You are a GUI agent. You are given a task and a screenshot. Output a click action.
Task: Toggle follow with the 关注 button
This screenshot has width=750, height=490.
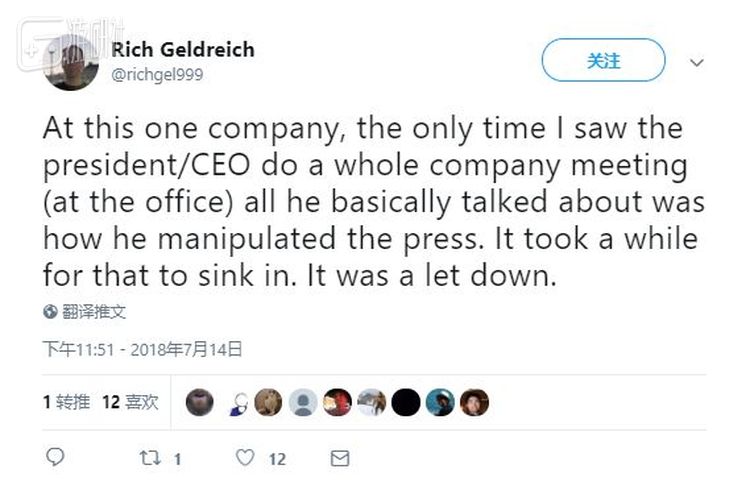pyautogui.click(x=603, y=61)
